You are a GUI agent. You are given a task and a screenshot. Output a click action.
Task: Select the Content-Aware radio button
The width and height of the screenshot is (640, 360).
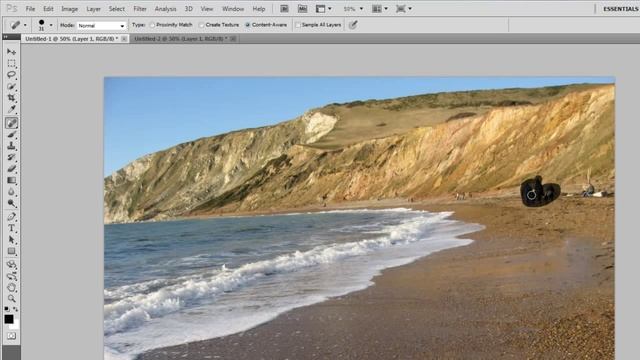pos(248,25)
